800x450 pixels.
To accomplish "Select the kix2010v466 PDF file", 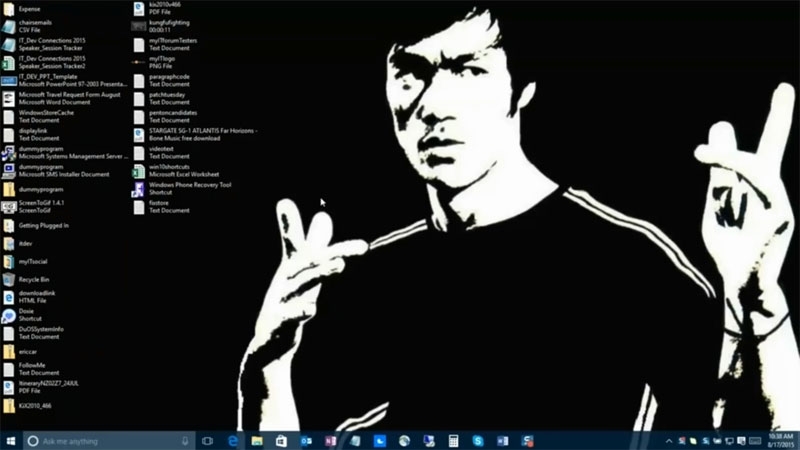I will tap(157, 8).
